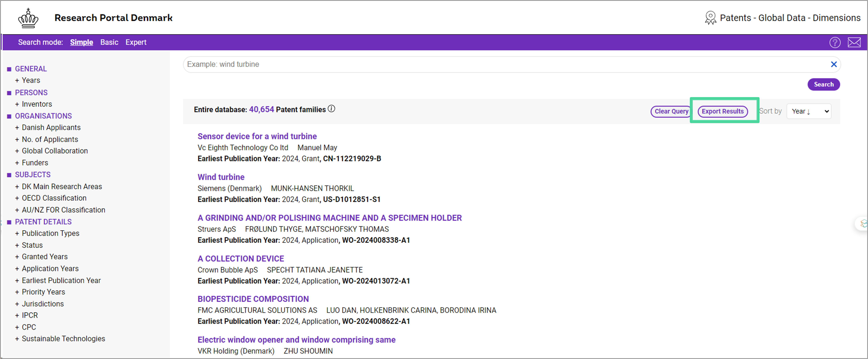
Task: Switch to Expert search mode
Action: pyautogui.click(x=136, y=43)
